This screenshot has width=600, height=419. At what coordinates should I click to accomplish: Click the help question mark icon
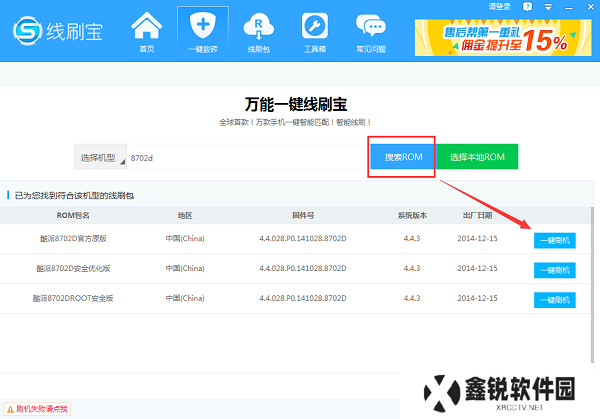pyautogui.click(x=527, y=7)
